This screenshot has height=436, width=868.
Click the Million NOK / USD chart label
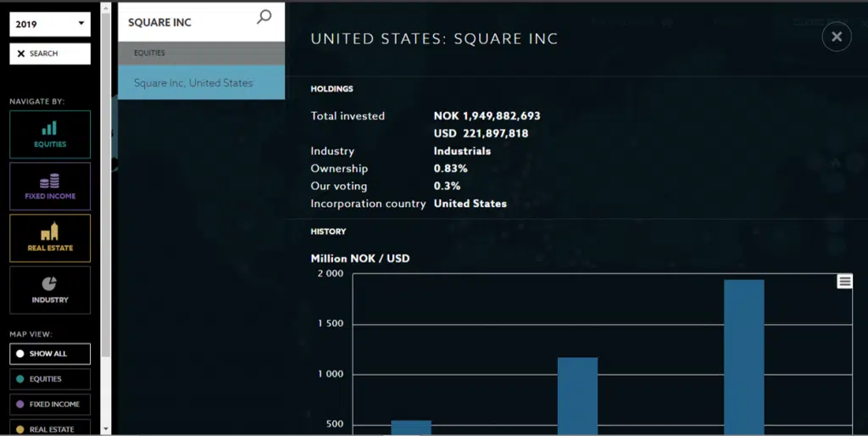360,259
